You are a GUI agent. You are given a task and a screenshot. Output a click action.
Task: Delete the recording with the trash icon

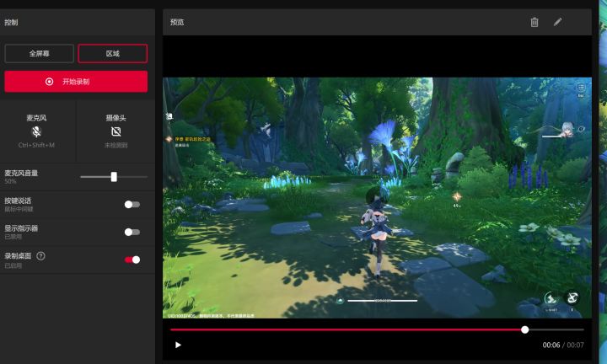coord(534,22)
